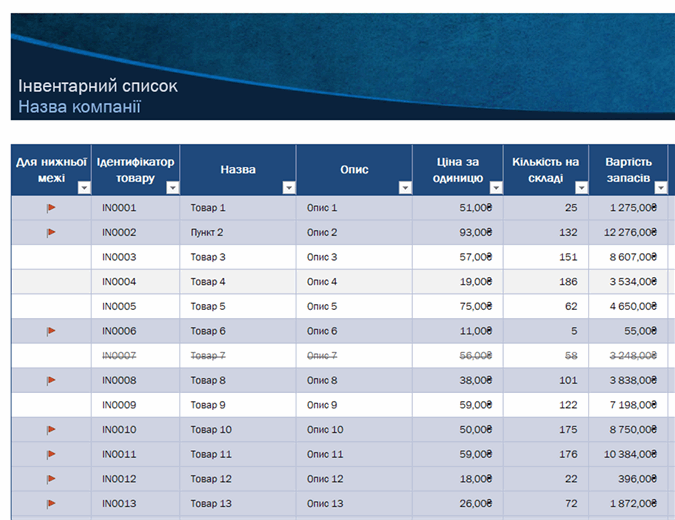Click the flag icon next to IN0012
This screenshot has width=675, height=520.
51,479
